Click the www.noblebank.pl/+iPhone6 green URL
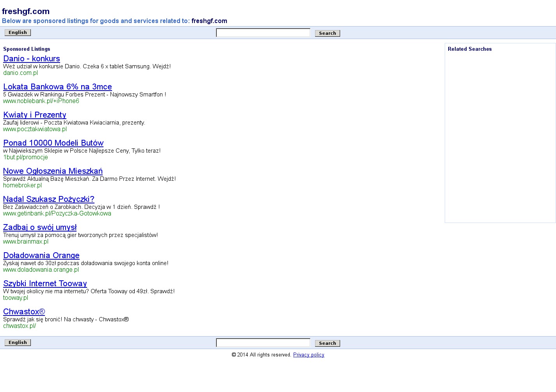Screen dimensions: 556x392 [x=41, y=101]
